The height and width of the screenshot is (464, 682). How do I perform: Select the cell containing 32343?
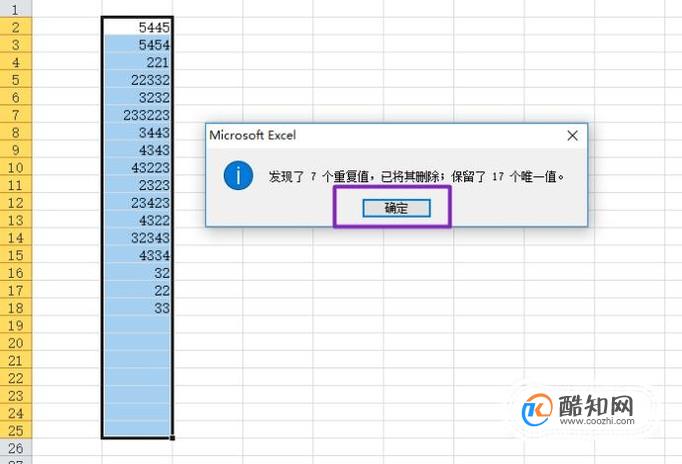(x=137, y=237)
